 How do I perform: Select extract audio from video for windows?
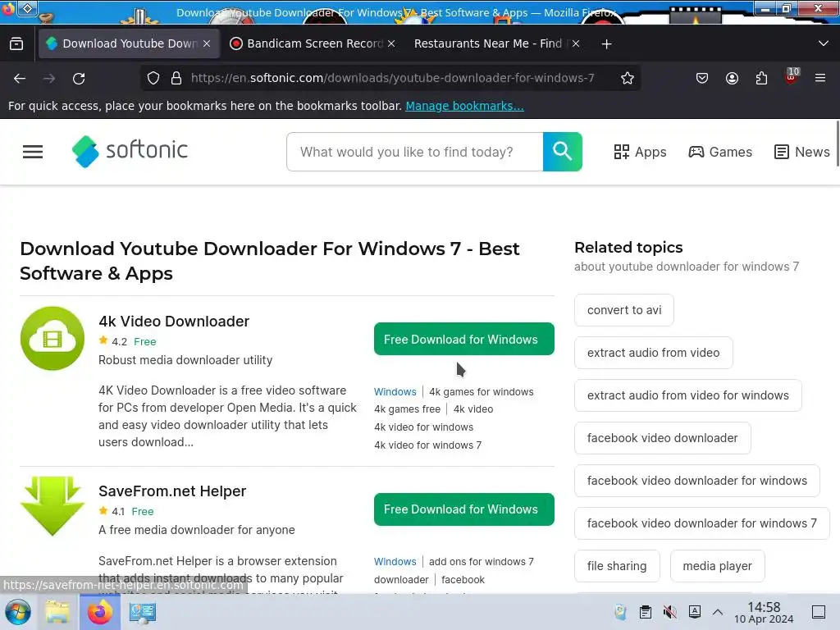[x=688, y=395]
